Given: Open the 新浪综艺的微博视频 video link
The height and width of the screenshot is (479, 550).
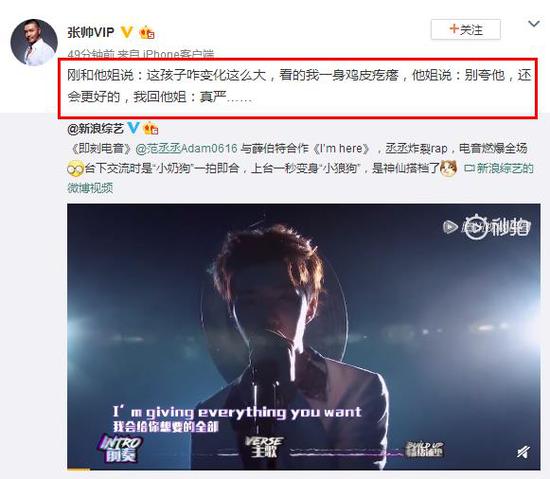Looking at the screenshot, I should (301, 178).
